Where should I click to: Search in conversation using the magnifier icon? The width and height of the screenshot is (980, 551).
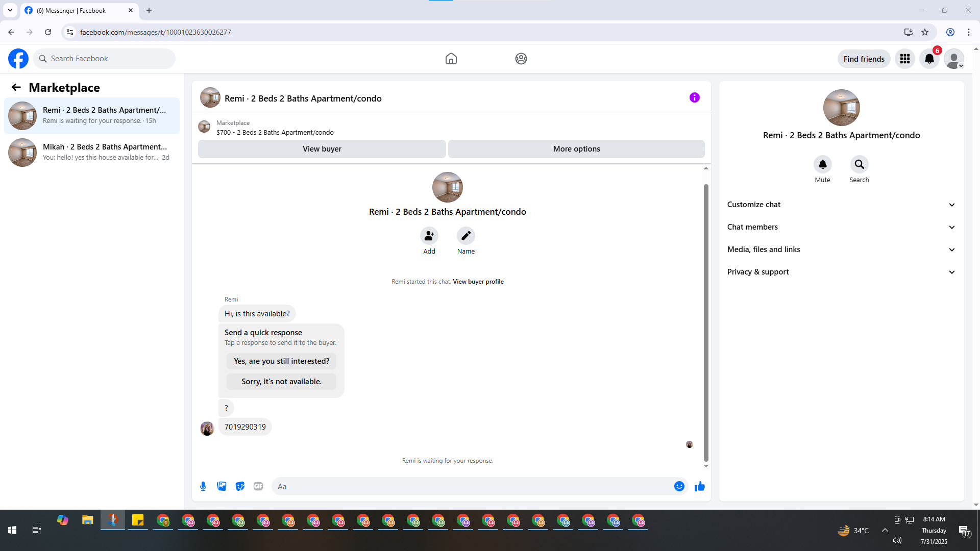(x=859, y=164)
